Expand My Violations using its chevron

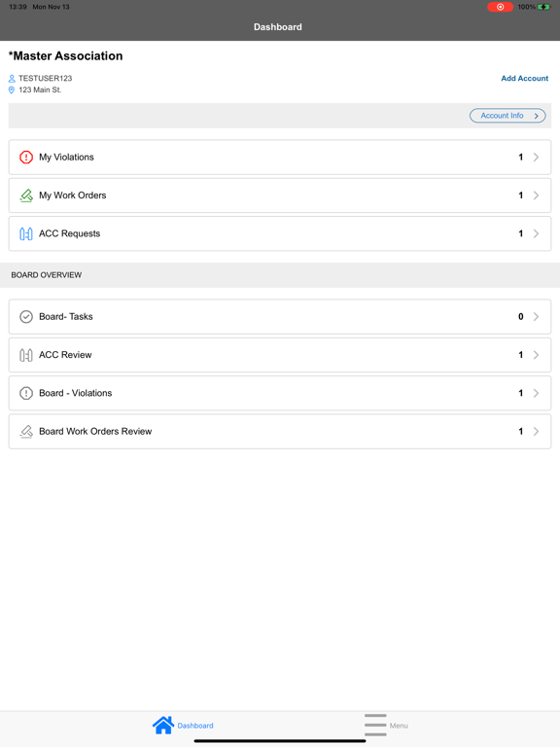pyautogui.click(x=537, y=157)
